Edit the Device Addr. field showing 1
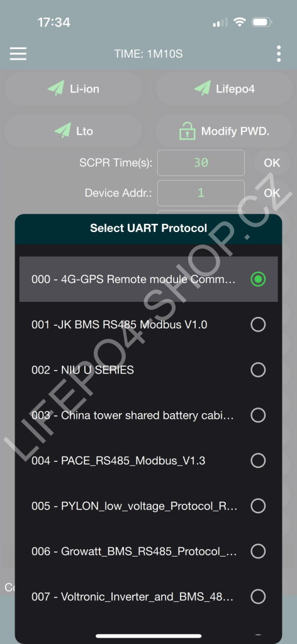The image size is (297, 644). point(201,193)
